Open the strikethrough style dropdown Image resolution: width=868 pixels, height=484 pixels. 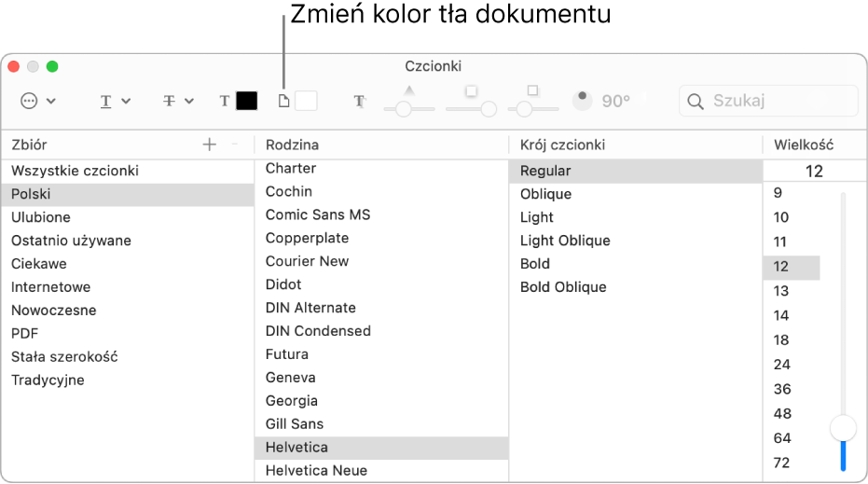pos(178,101)
